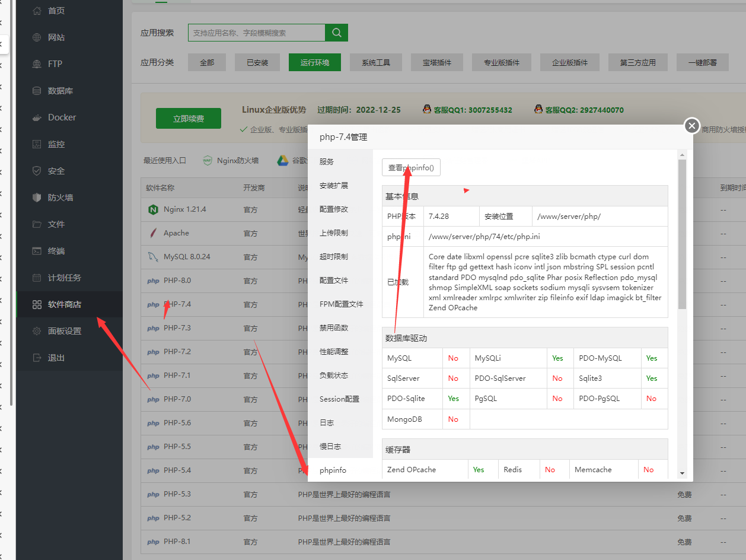Viewport: 746px width, 560px height.
Task: Click the PHP-8.1 software name
Action: click(x=177, y=542)
